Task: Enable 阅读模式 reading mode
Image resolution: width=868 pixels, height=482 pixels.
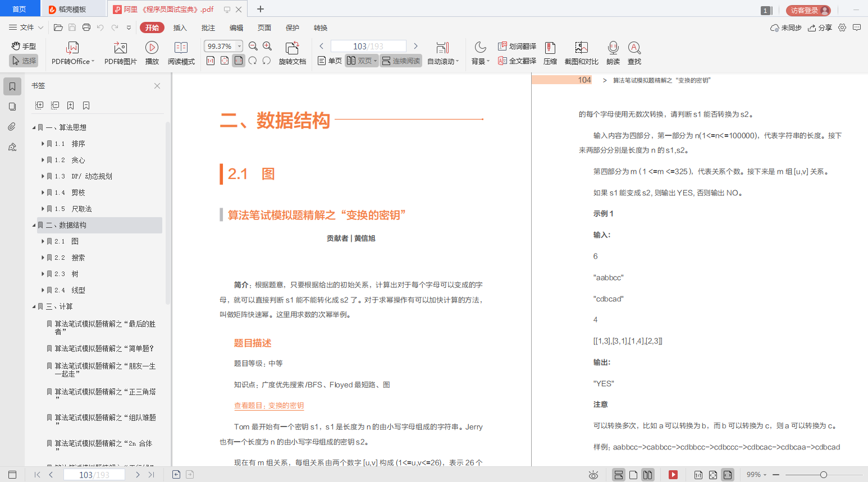Action: click(x=181, y=54)
